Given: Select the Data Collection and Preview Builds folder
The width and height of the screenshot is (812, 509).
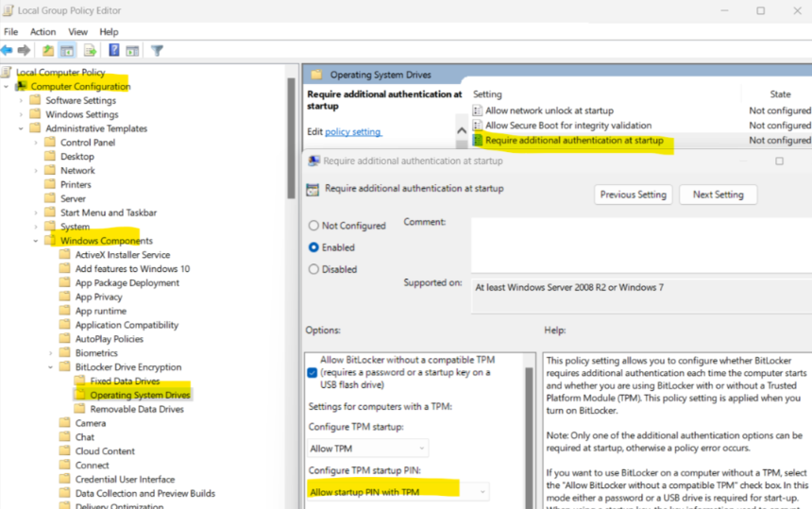Looking at the screenshot, I should (x=145, y=493).
